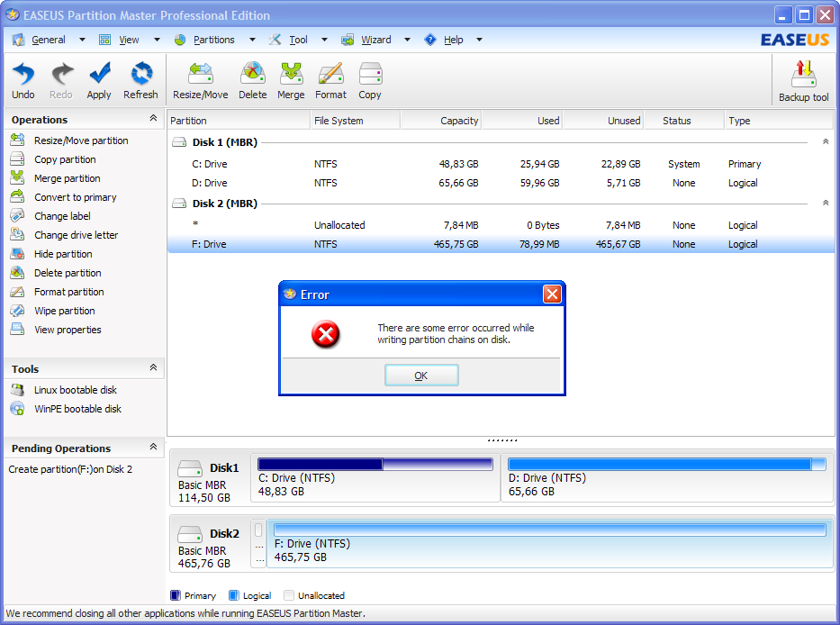The width and height of the screenshot is (840, 625).
Task: Open the General menu
Action: (49, 40)
